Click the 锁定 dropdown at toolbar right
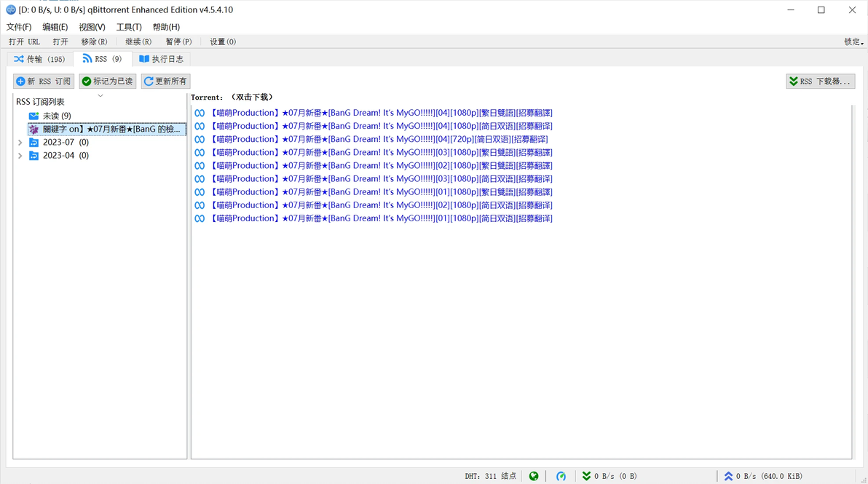This screenshot has width=868, height=484. (x=853, y=41)
